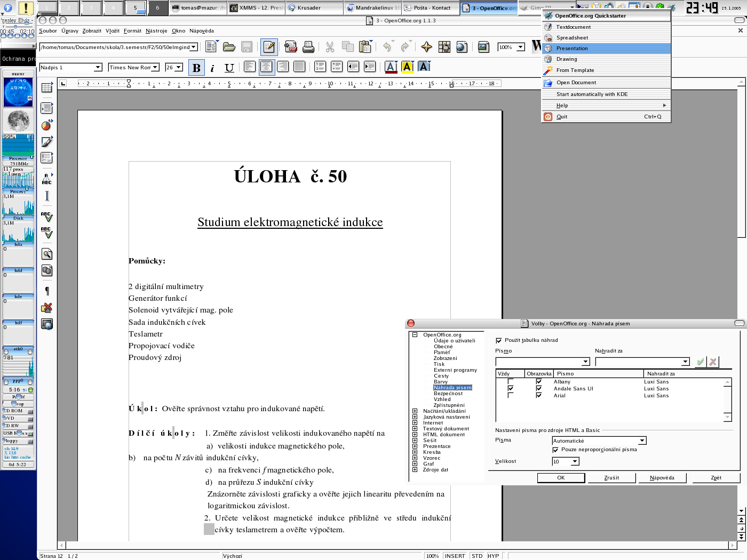Click the Zrušit cancel button
Screen dimensions: 747x560
point(611,478)
